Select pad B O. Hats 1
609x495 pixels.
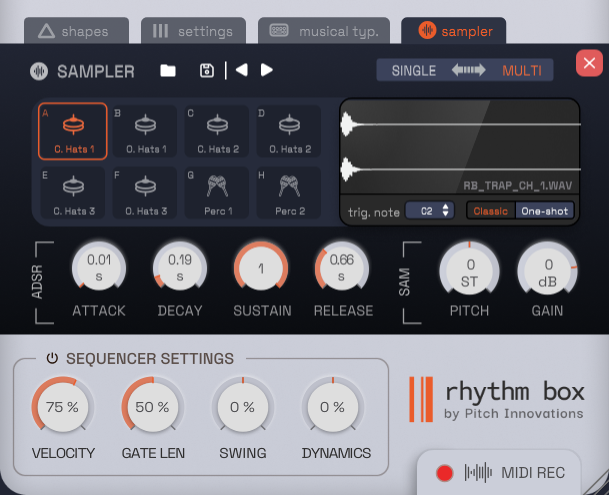point(145,131)
